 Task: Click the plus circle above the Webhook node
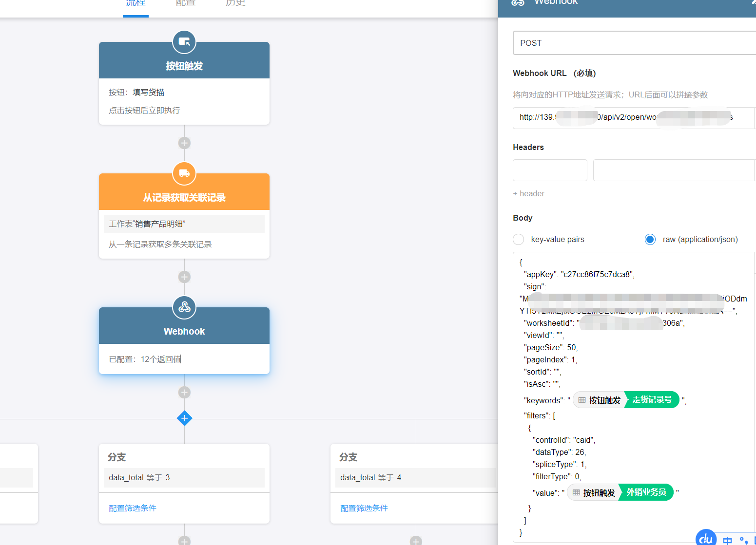(184, 277)
